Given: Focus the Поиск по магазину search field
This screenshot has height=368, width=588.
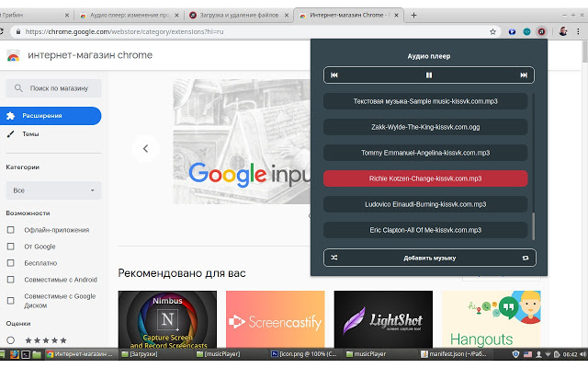Looking at the screenshot, I should [53, 88].
